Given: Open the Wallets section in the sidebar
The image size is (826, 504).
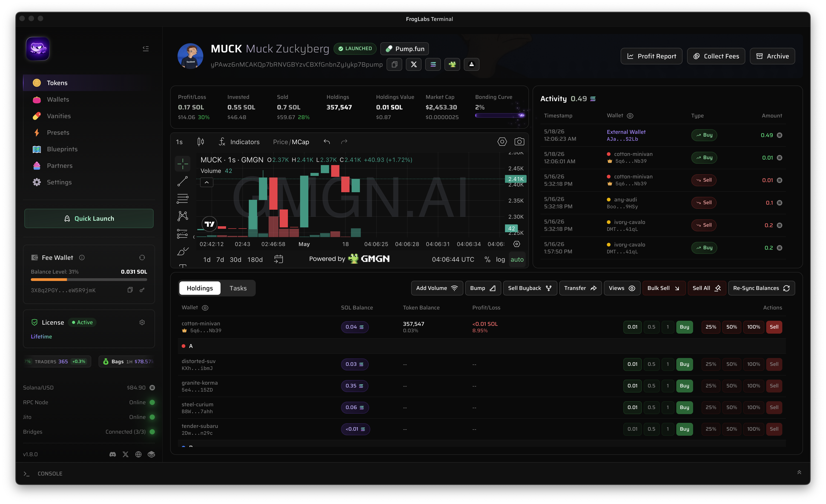Looking at the screenshot, I should 89,99.
